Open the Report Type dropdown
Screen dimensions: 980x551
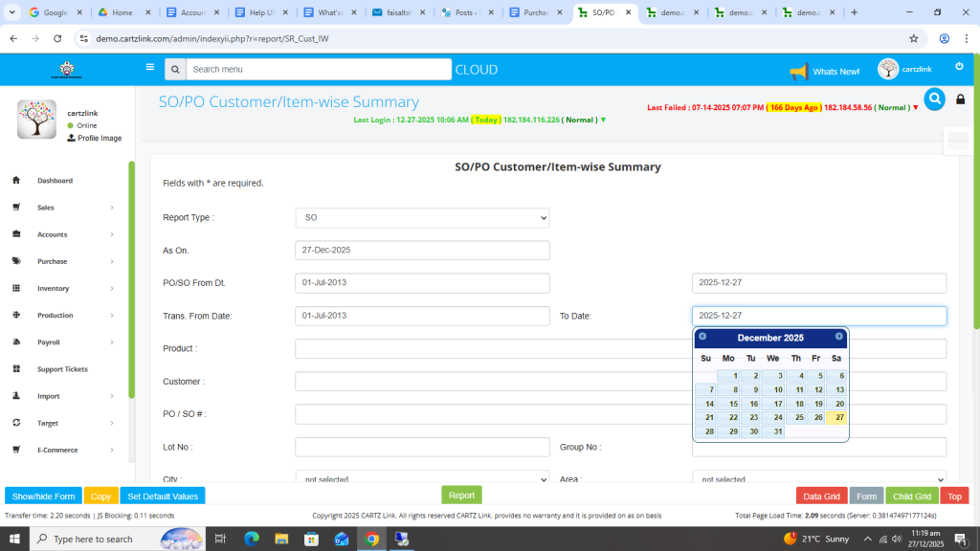(x=422, y=218)
